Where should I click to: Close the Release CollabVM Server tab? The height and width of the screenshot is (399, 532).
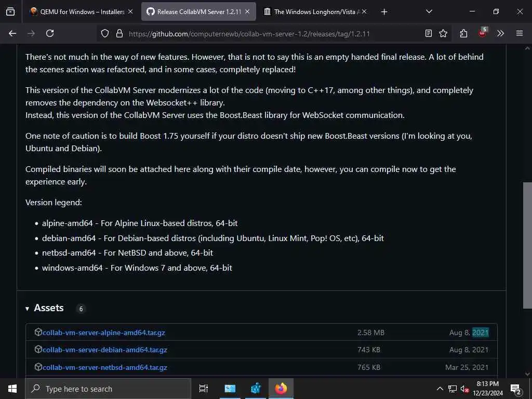[x=247, y=11]
